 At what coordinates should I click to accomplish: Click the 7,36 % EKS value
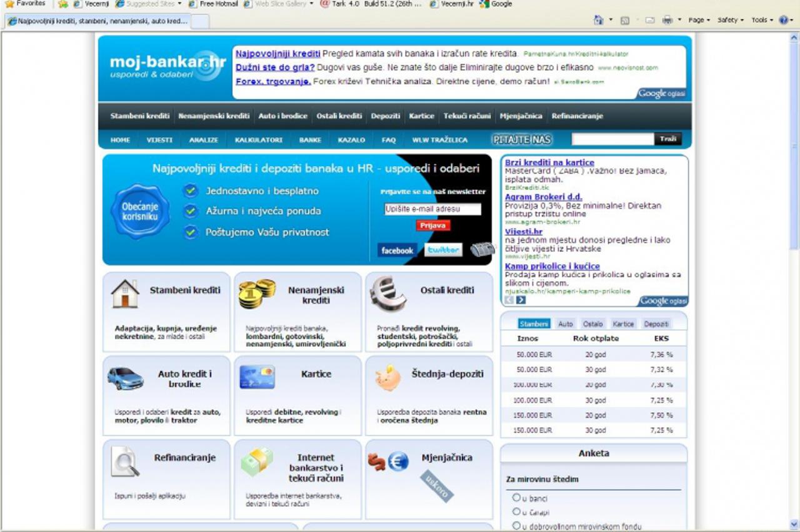(x=661, y=355)
